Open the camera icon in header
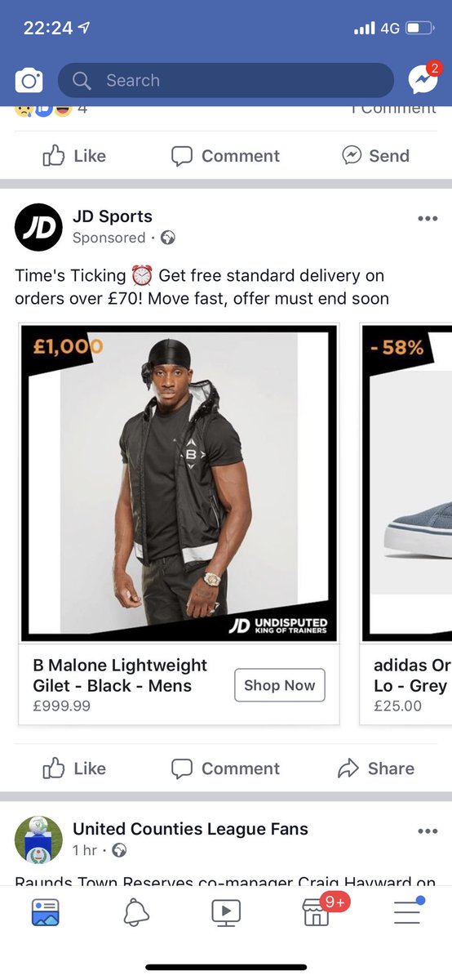The width and height of the screenshot is (452, 980). (x=29, y=81)
